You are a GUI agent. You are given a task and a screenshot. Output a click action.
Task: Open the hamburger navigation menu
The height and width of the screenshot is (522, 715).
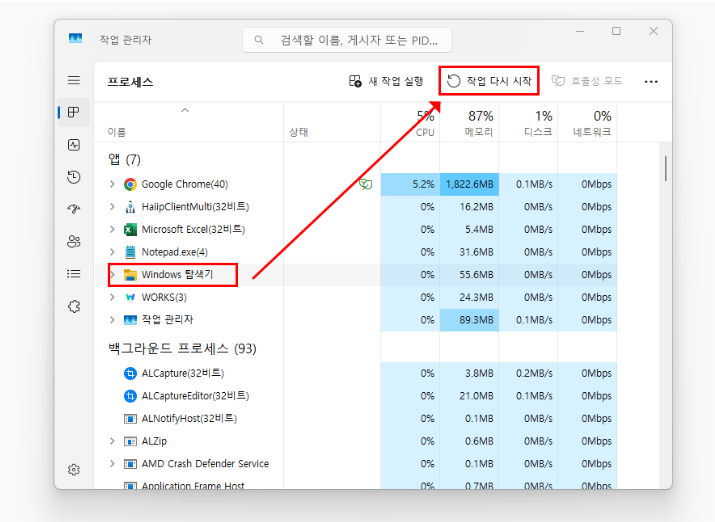click(x=73, y=80)
